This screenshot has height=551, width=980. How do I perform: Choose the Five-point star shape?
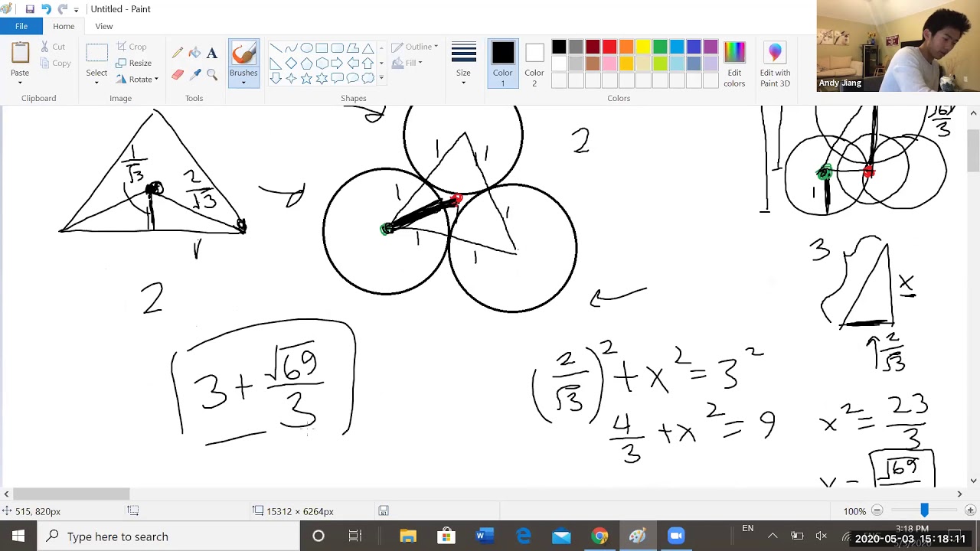pos(306,78)
